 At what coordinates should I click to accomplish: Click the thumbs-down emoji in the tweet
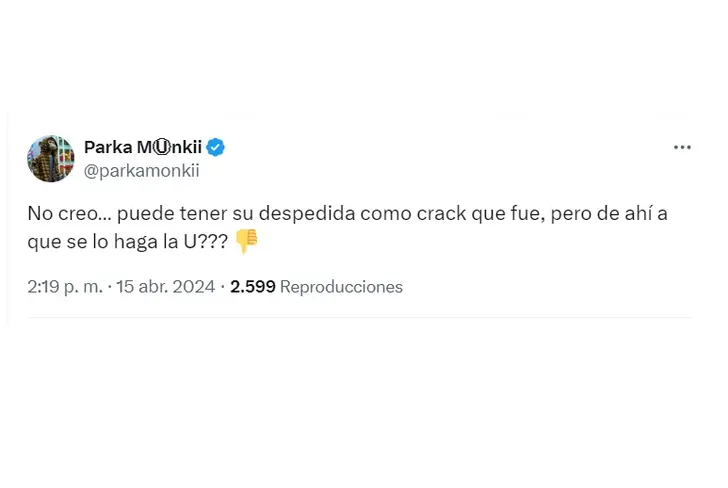(x=246, y=241)
